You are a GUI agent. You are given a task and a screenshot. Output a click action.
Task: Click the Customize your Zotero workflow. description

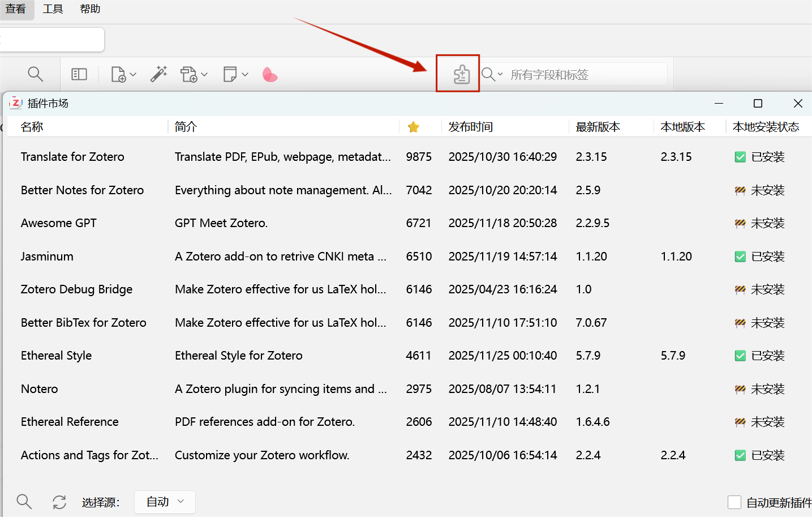[262, 455]
